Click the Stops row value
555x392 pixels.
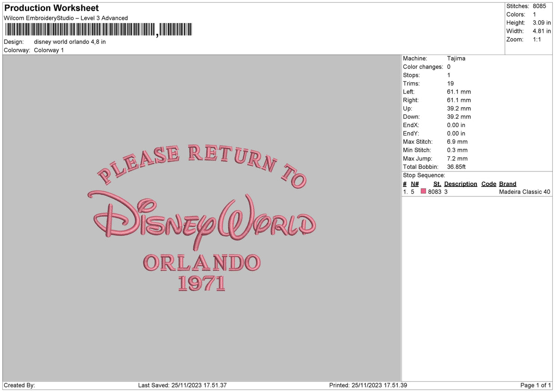point(449,75)
